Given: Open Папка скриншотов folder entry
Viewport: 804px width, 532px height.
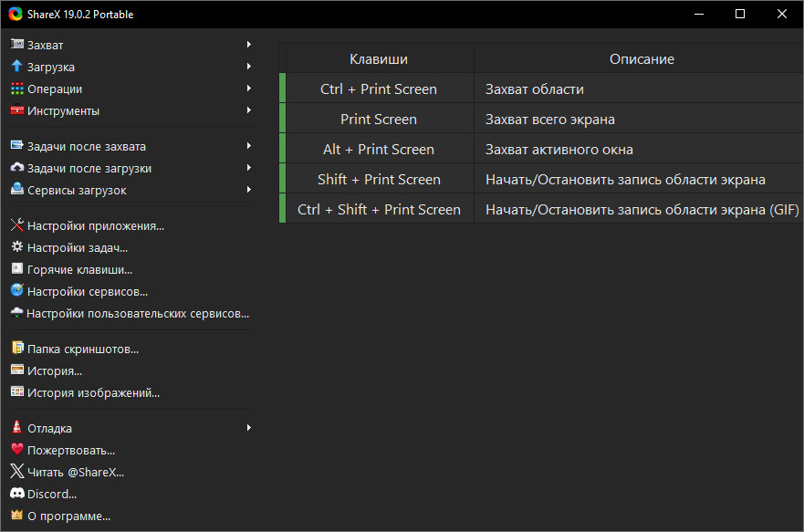Looking at the screenshot, I should [x=83, y=349].
